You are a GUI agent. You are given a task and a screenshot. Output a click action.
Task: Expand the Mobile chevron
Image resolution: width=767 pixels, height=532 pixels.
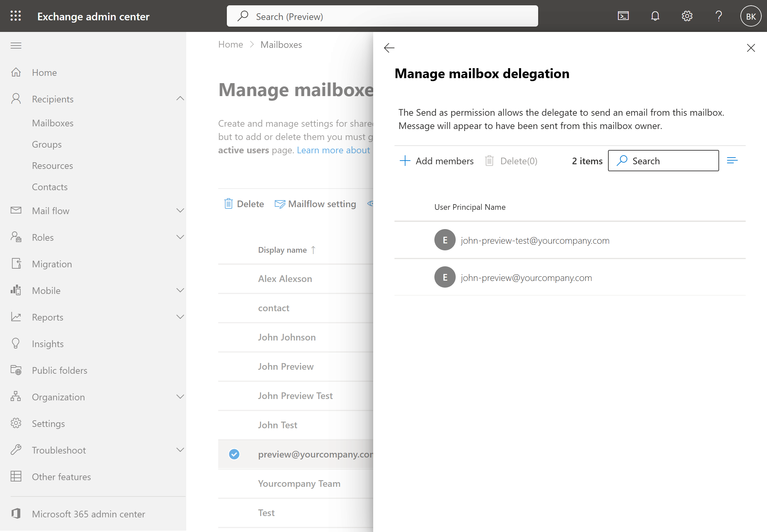coord(180,290)
